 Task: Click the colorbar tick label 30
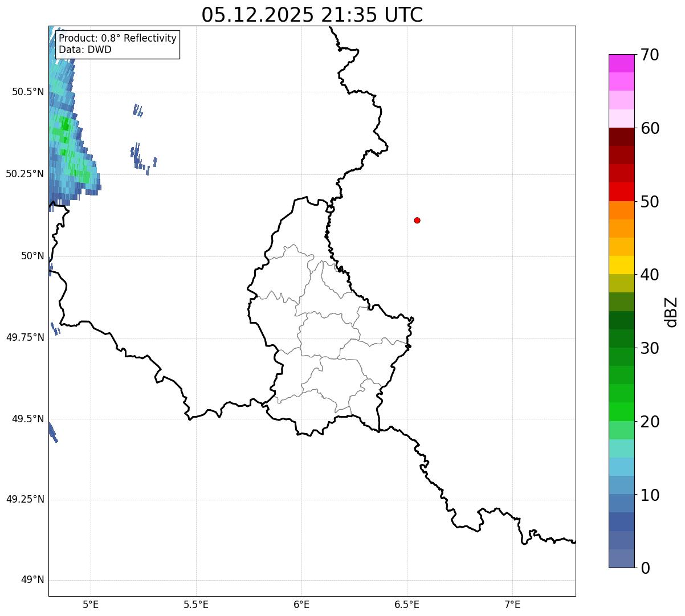coord(650,348)
